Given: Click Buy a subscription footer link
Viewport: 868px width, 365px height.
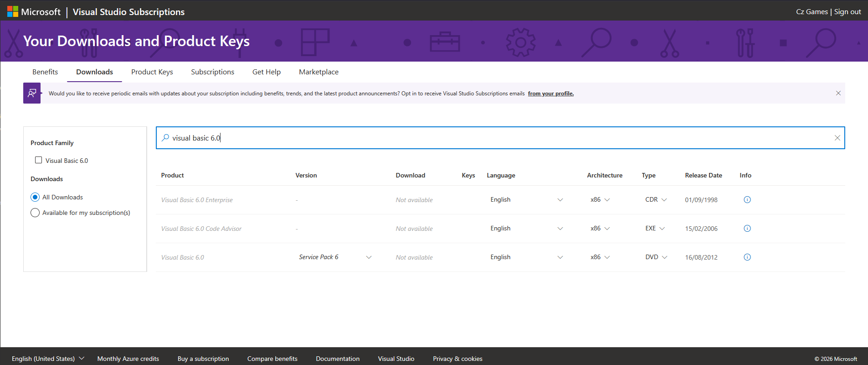Looking at the screenshot, I should tap(203, 359).
